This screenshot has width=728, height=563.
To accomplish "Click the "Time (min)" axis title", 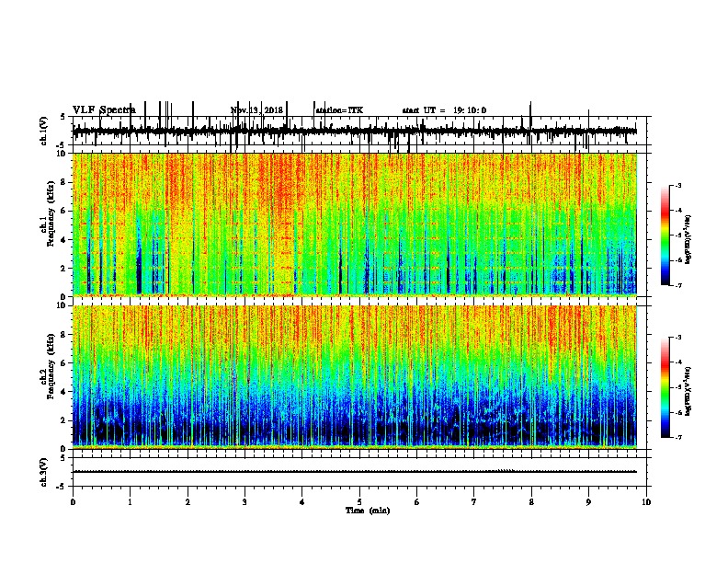I will click(368, 511).
